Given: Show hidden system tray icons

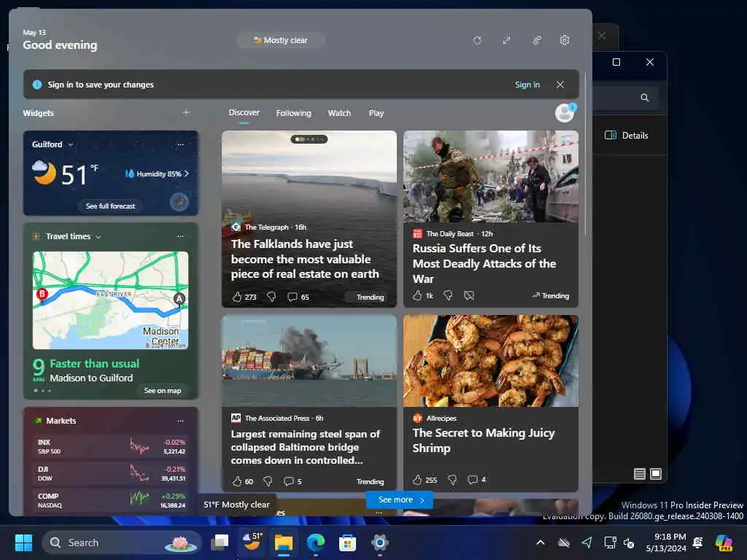Looking at the screenshot, I should coord(541,542).
